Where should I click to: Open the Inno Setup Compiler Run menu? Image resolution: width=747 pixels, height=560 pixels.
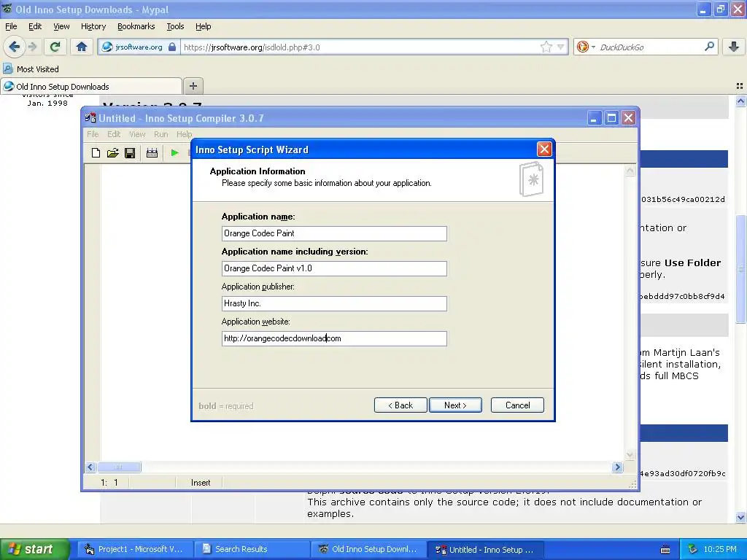160,134
